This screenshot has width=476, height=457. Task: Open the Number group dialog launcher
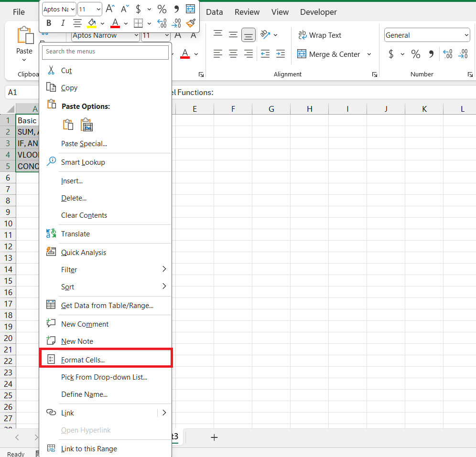470,74
